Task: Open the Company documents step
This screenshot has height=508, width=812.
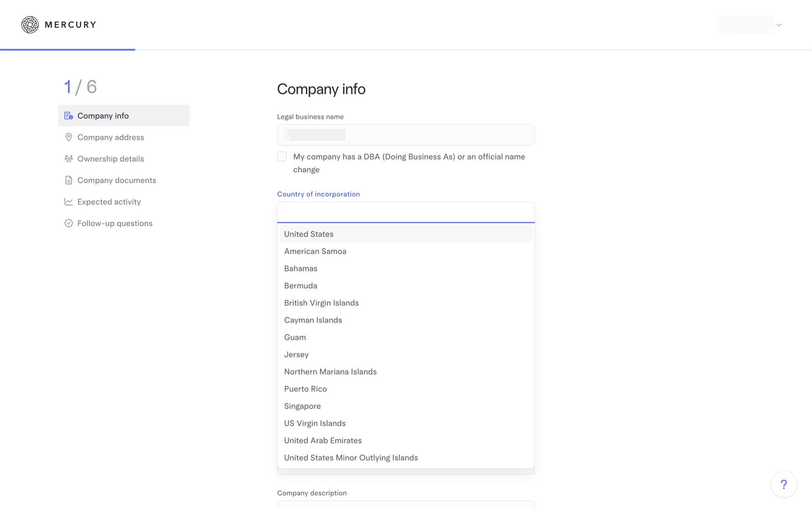Action: tap(123, 180)
